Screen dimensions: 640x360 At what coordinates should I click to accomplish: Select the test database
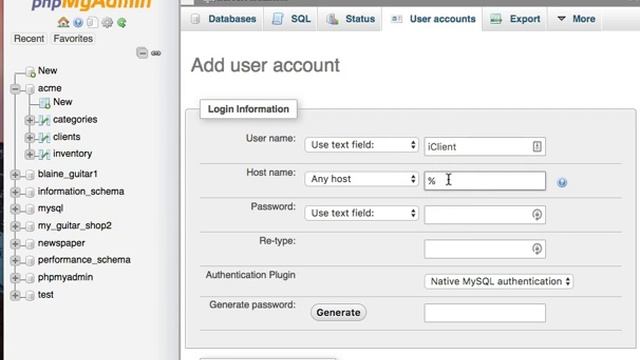(46, 295)
